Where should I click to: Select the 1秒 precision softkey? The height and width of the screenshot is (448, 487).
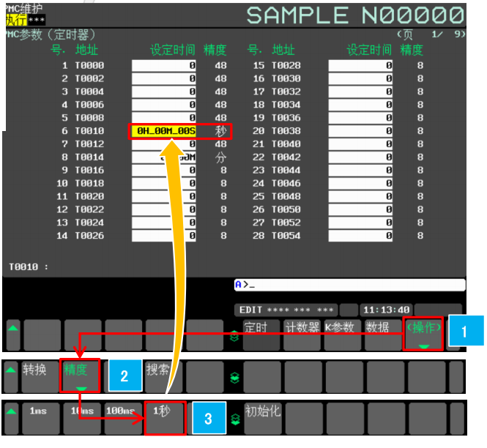pos(165,418)
